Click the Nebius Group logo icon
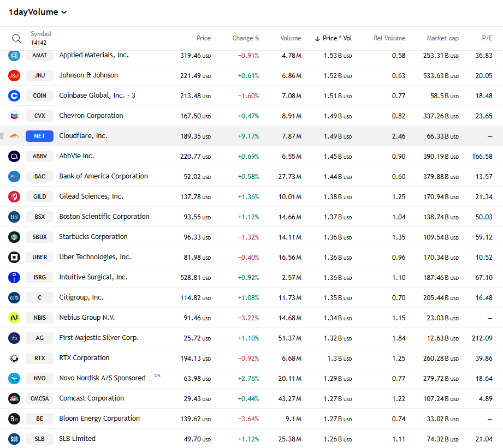 14,318
